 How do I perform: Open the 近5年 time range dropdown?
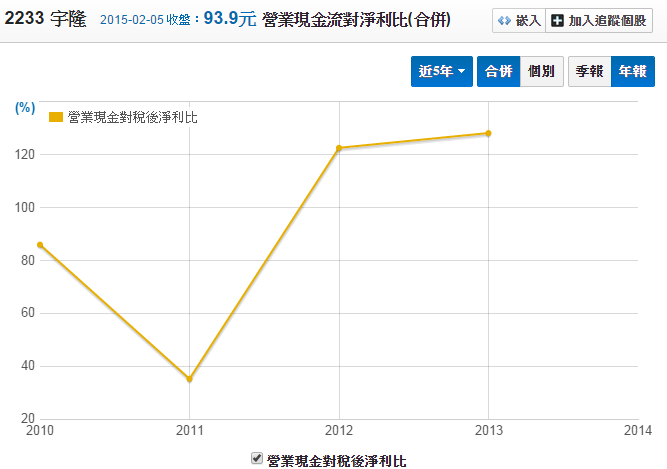pos(442,71)
